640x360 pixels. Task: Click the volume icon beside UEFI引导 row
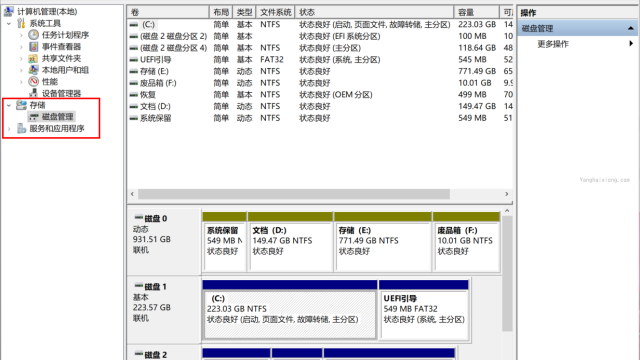coord(133,60)
